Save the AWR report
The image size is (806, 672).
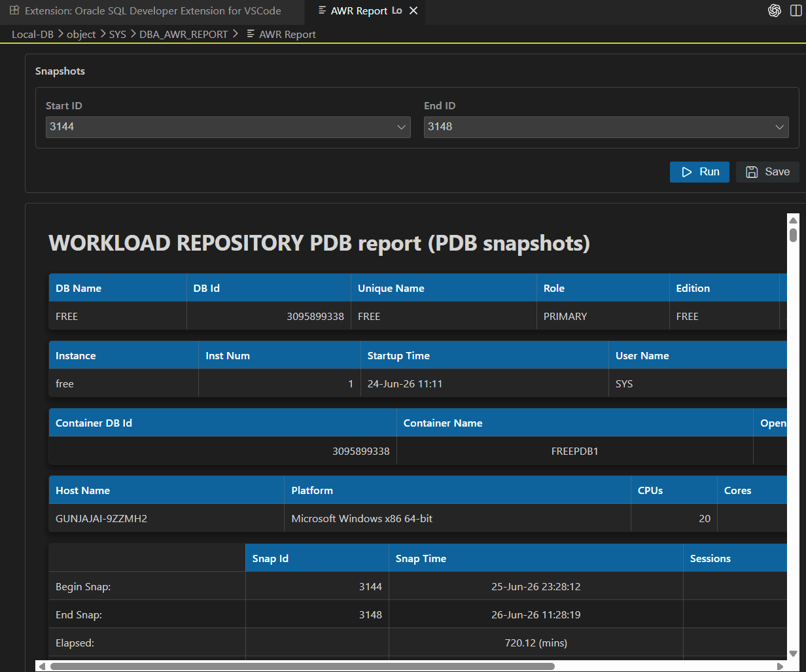tap(767, 172)
